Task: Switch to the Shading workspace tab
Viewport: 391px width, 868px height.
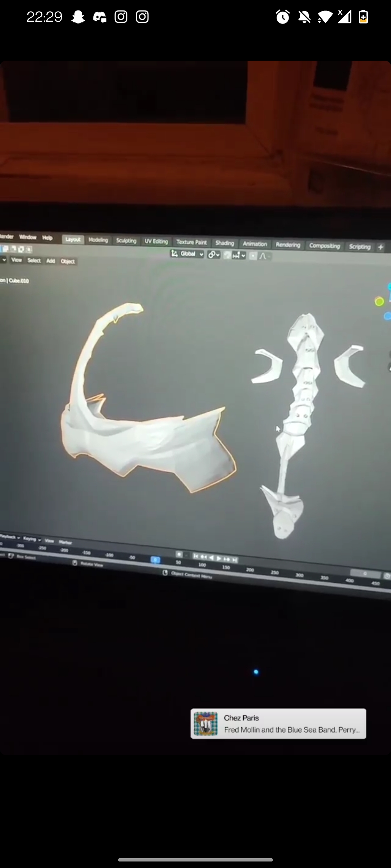Action: [224, 243]
